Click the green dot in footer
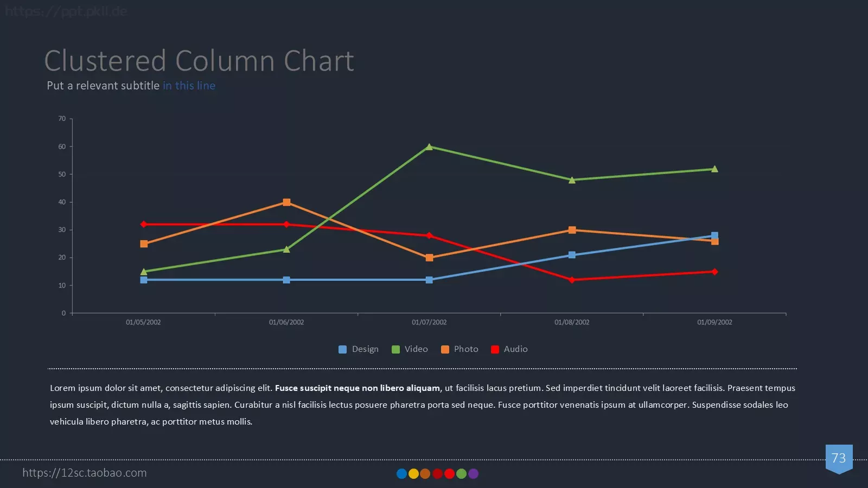Viewport: 868px width, 488px height. click(461, 474)
